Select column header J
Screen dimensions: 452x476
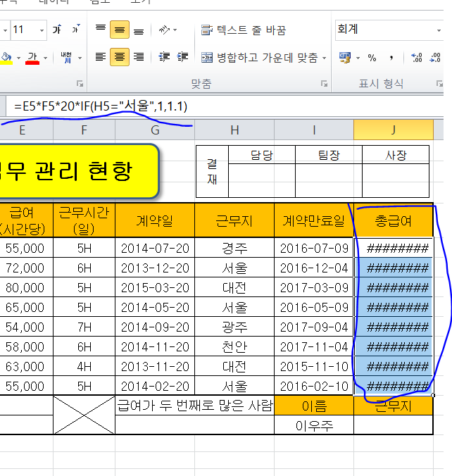click(393, 130)
